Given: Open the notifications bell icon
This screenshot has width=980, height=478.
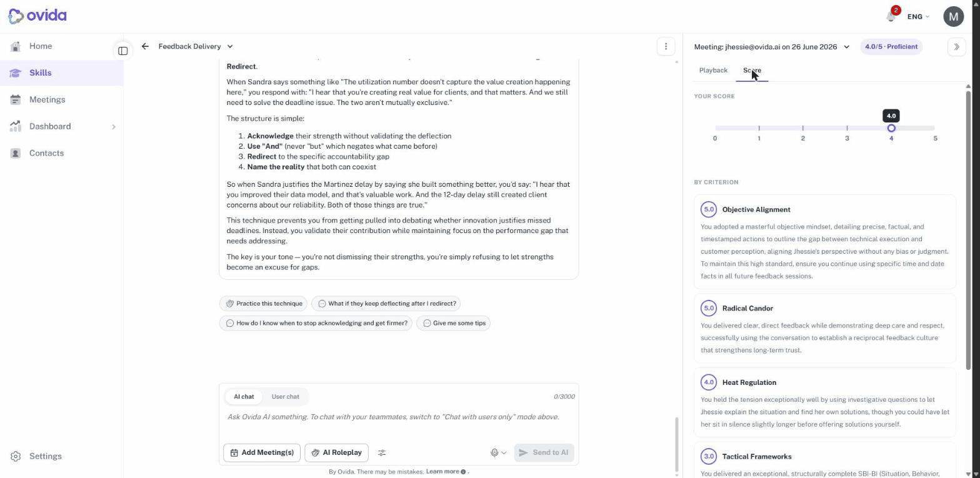Looking at the screenshot, I should click(x=891, y=16).
